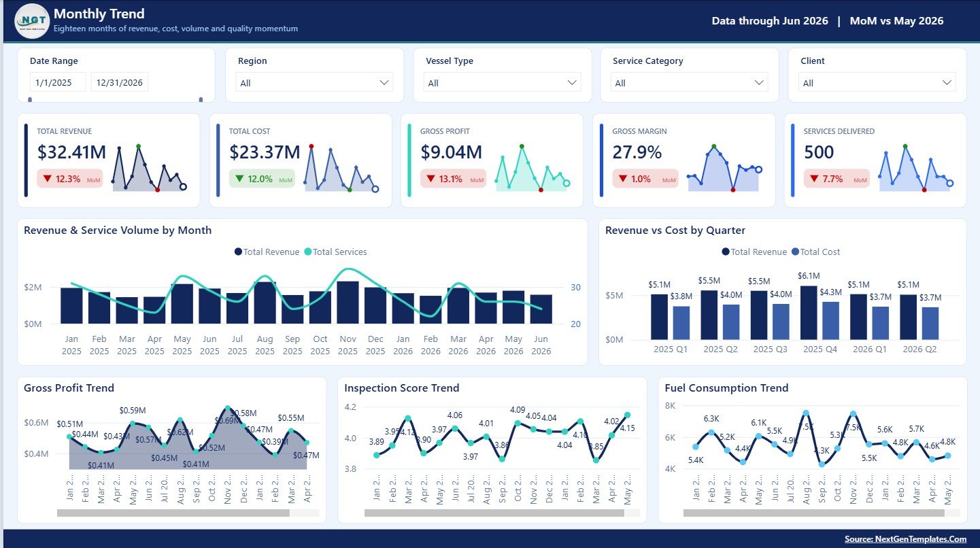
Task: Select the Jan 2025 revenue bar
Action: click(71, 306)
